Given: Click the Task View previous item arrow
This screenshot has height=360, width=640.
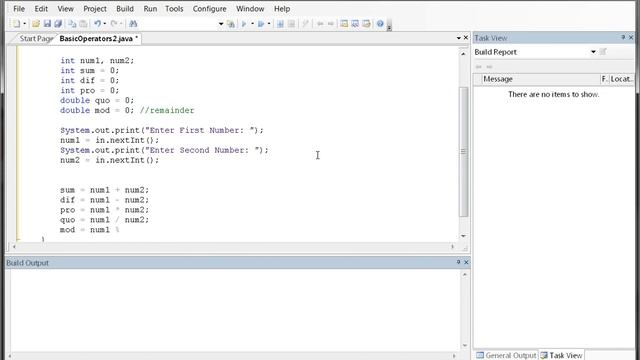Looking at the screenshot, I should point(478,67).
